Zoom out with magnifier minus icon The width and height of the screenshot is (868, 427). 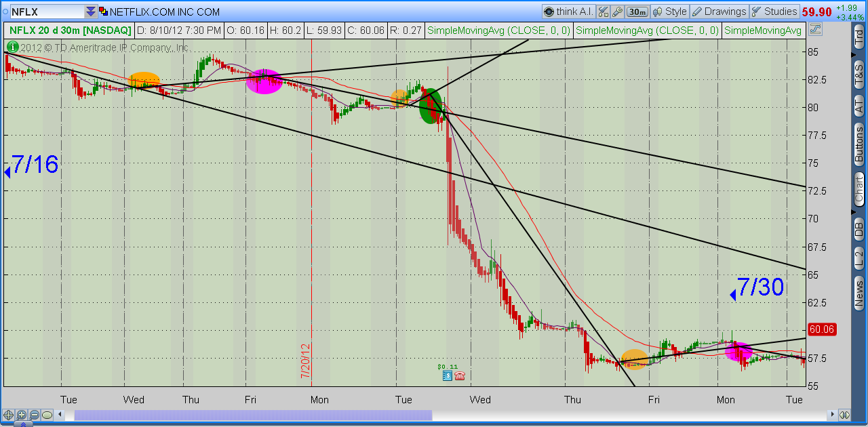[x=34, y=415]
